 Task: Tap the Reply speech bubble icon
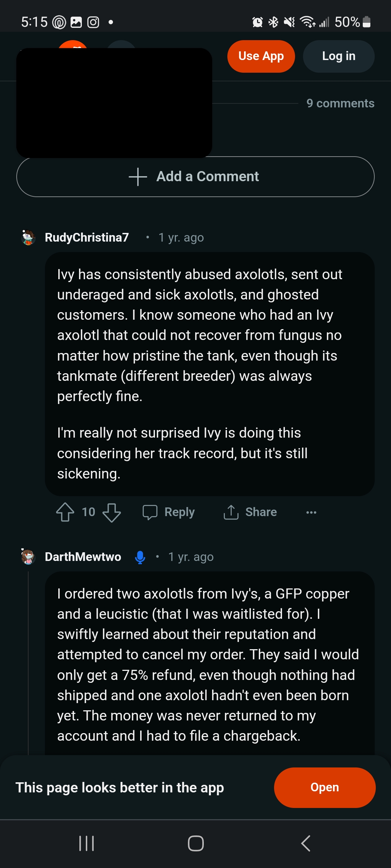[150, 512]
